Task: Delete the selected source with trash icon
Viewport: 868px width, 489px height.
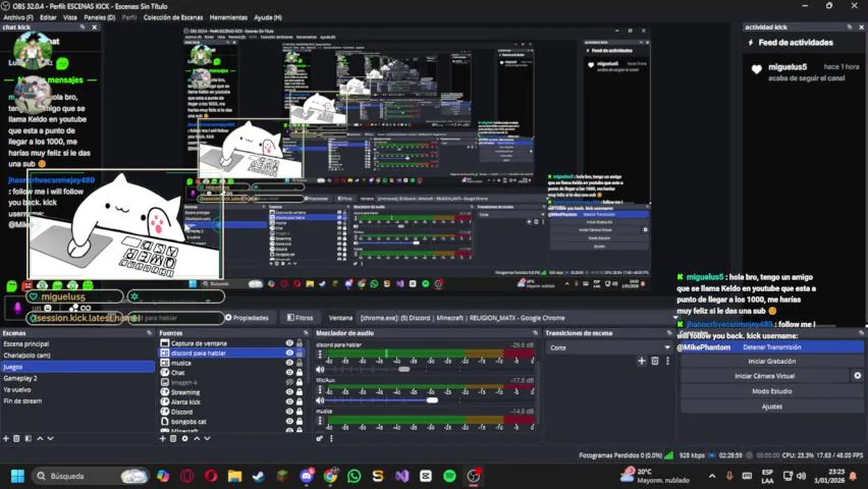Action: pos(174,439)
